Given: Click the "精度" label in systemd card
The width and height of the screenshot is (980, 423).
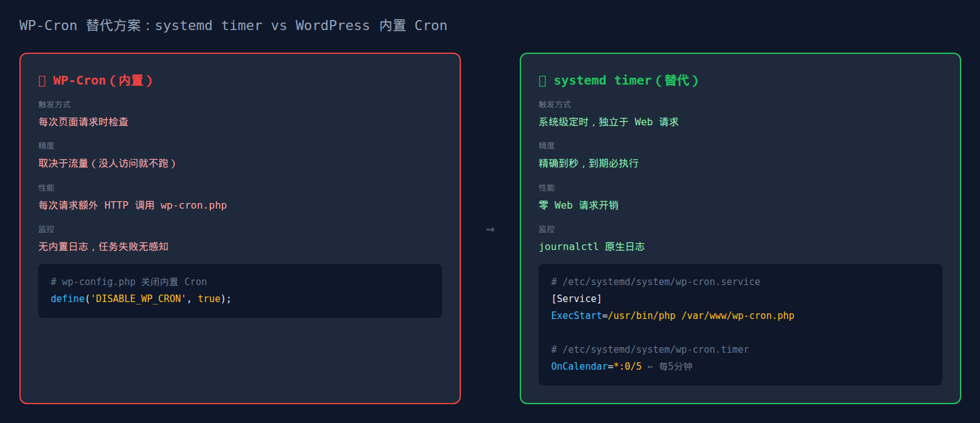Looking at the screenshot, I should point(547,146).
